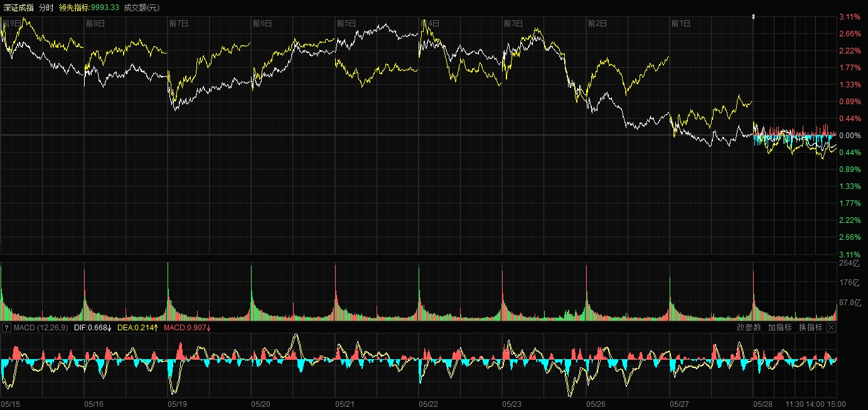Click the green 2.22% axis label

click(x=849, y=220)
